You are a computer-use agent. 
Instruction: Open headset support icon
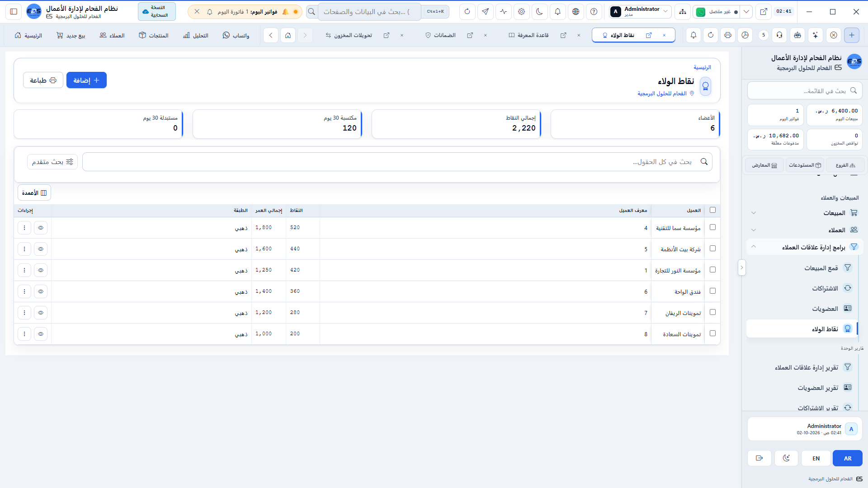[x=779, y=35]
